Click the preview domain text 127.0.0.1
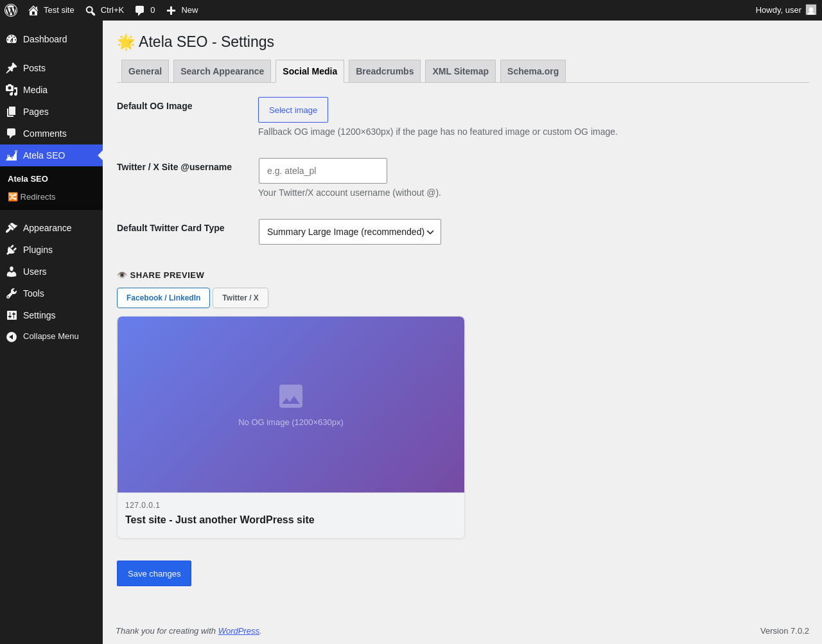The height and width of the screenshot is (644, 822). [x=143, y=505]
